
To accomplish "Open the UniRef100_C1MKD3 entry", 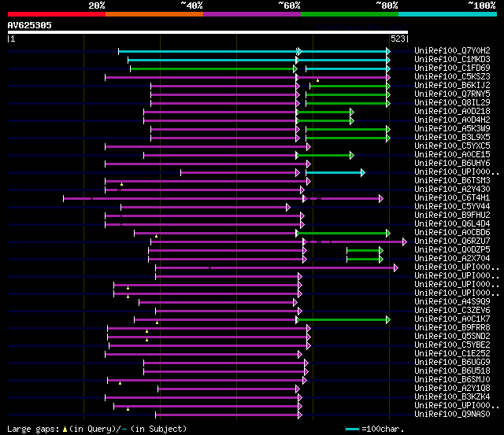I will 452,60.
